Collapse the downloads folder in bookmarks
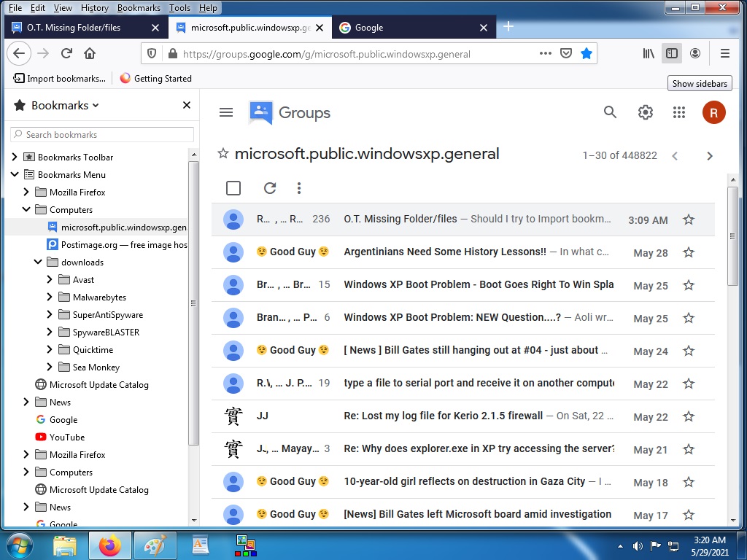This screenshot has height=560, width=747. pos(38,262)
